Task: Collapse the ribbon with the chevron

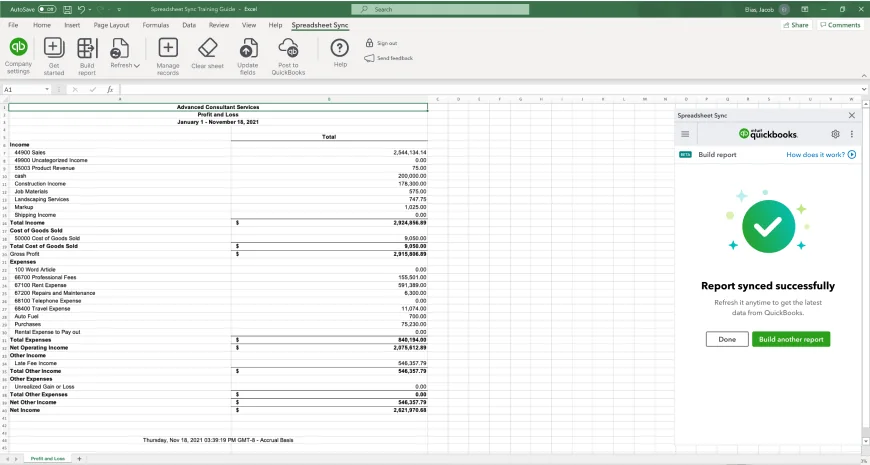Action: tap(864, 75)
